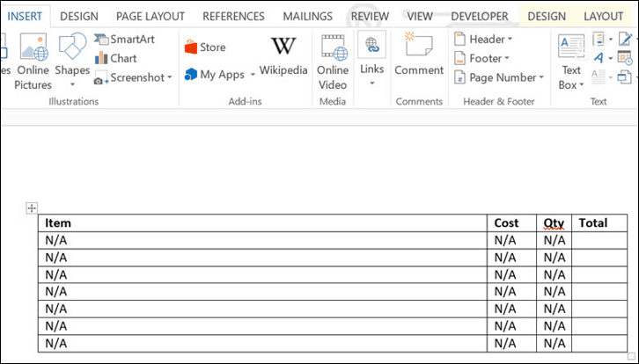This screenshot has width=639, height=364.
Task: Click the table move handle
Action: point(32,208)
